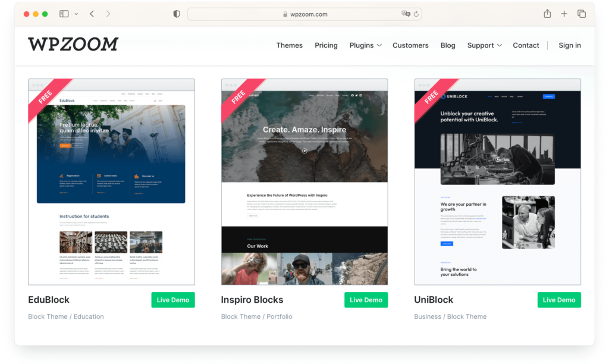
Task: Click the Business category under UniBlock
Action: [427, 316]
